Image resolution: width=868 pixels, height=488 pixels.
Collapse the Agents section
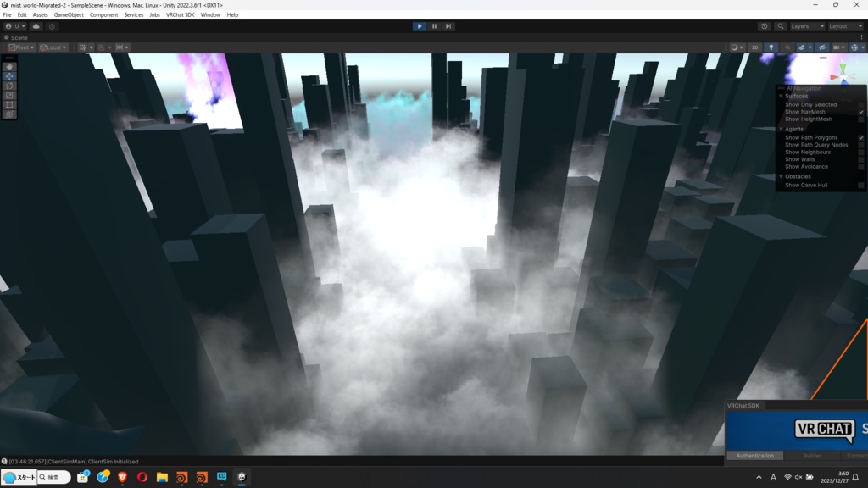point(781,129)
